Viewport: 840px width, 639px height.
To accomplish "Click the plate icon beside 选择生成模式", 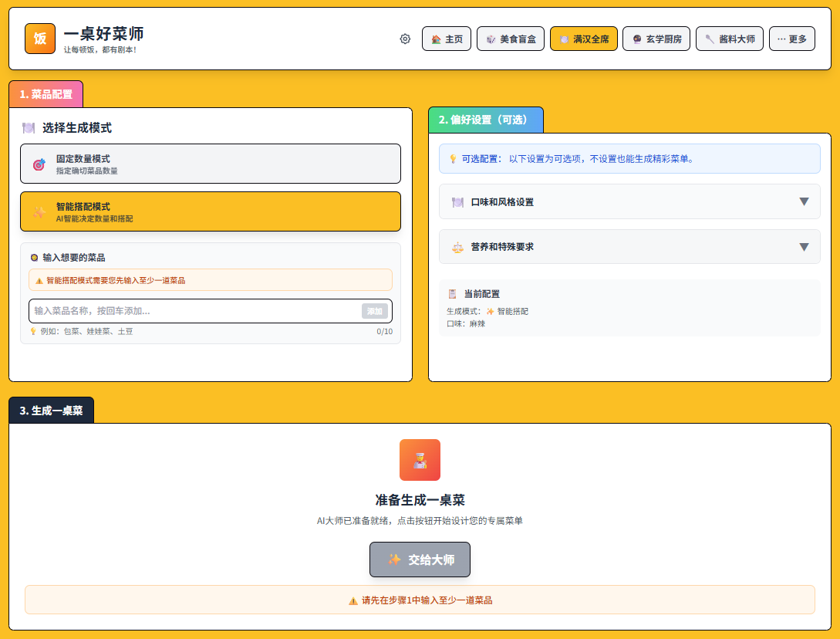I will pyautogui.click(x=29, y=128).
